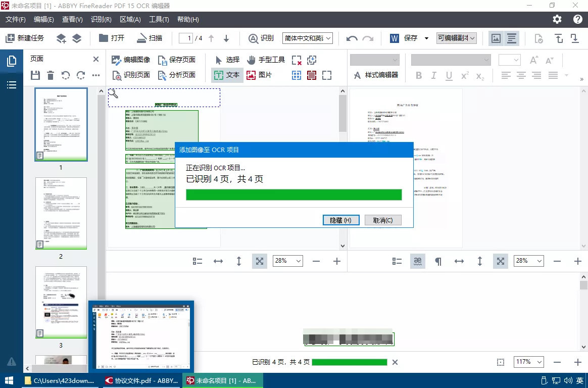Click 编辑图像 edit image button
588x388 pixels.
point(131,60)
